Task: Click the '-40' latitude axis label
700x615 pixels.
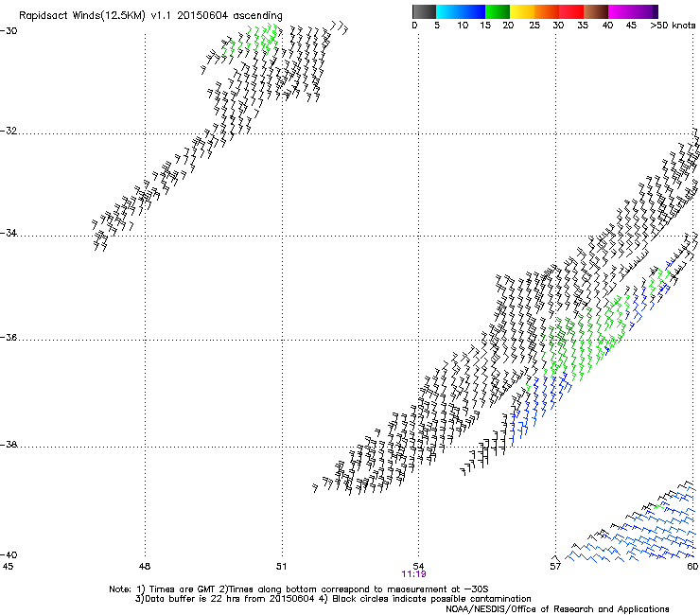Action: click(x=9, y=554)
